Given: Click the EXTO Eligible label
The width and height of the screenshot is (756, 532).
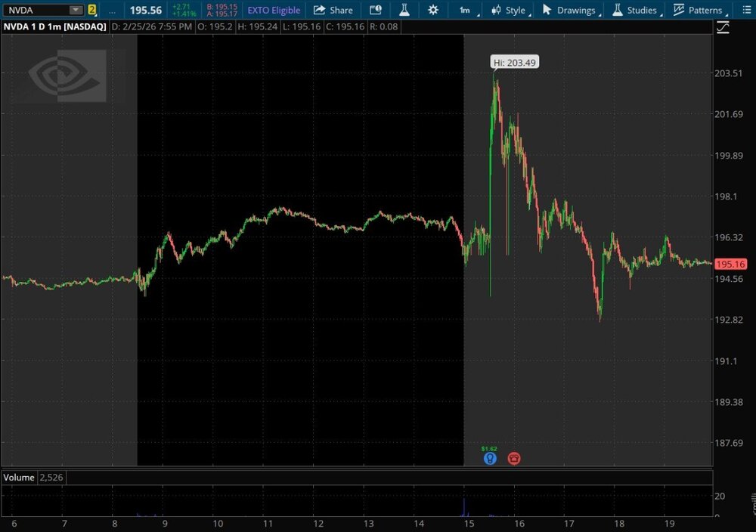Looking at the screenshot, I should (x=274, y=11).
